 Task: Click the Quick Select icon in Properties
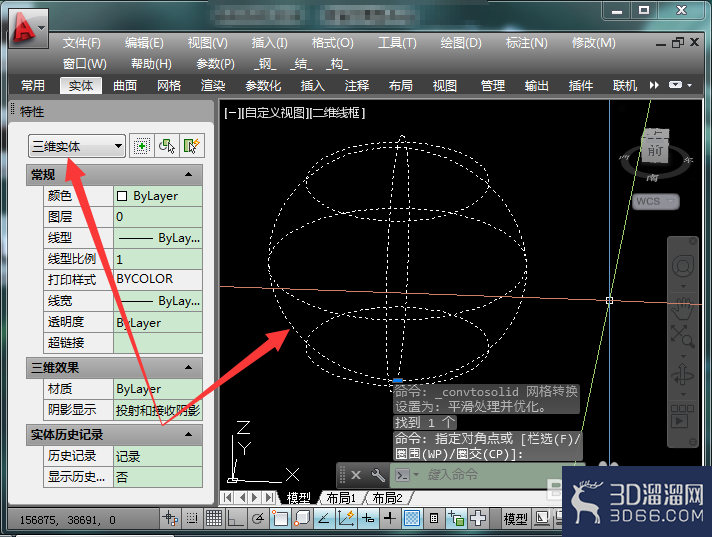pos(192,146)
